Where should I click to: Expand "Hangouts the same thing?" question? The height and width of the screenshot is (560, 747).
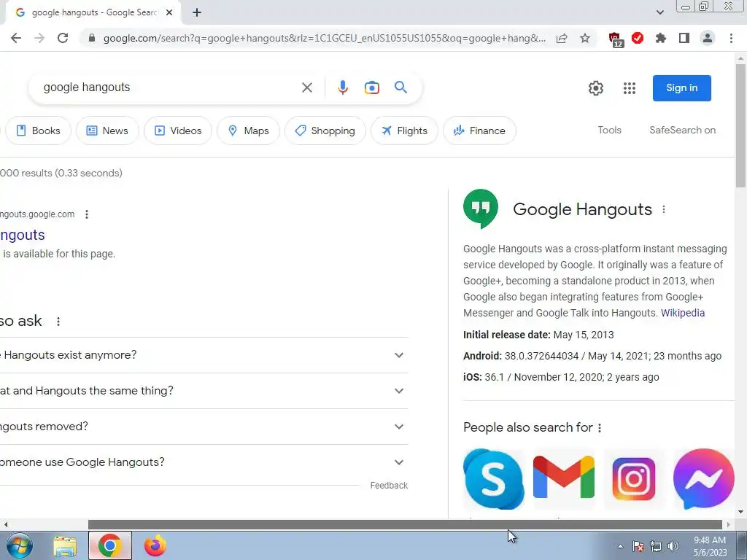pos(204,391)
